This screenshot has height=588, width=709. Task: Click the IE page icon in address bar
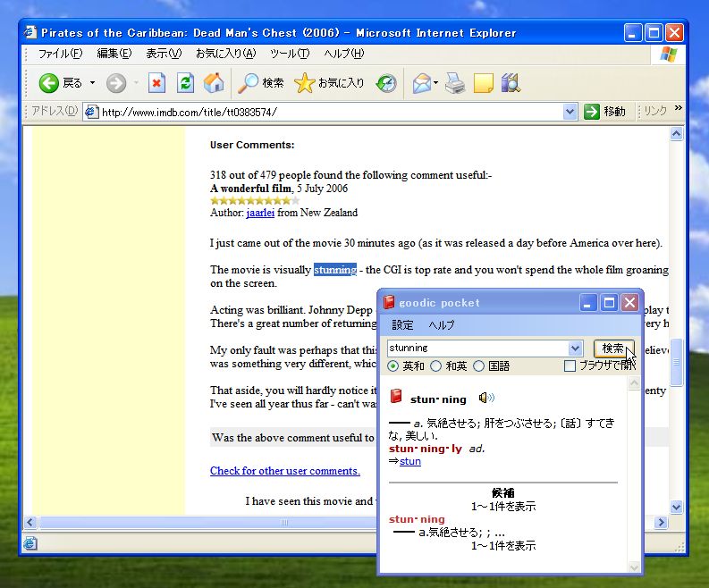(x=92, y=112)
